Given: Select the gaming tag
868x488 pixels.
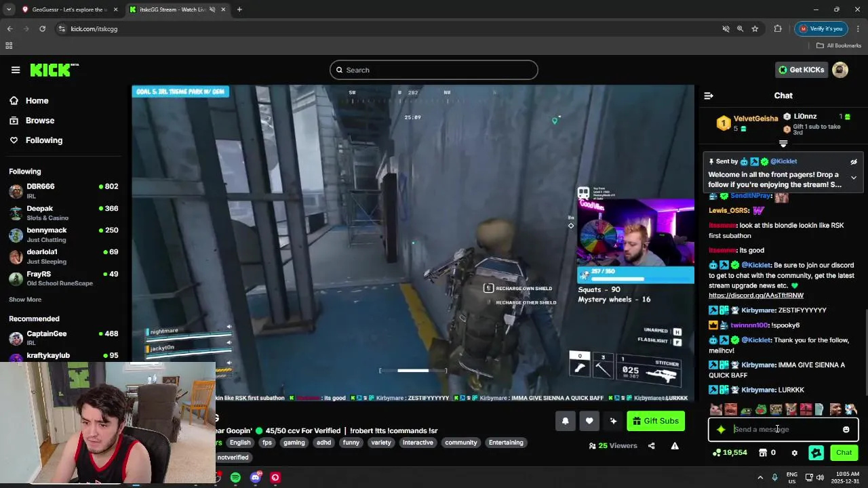Looking at the screenshot, I should pyautogui.click(x=294, y=443).
